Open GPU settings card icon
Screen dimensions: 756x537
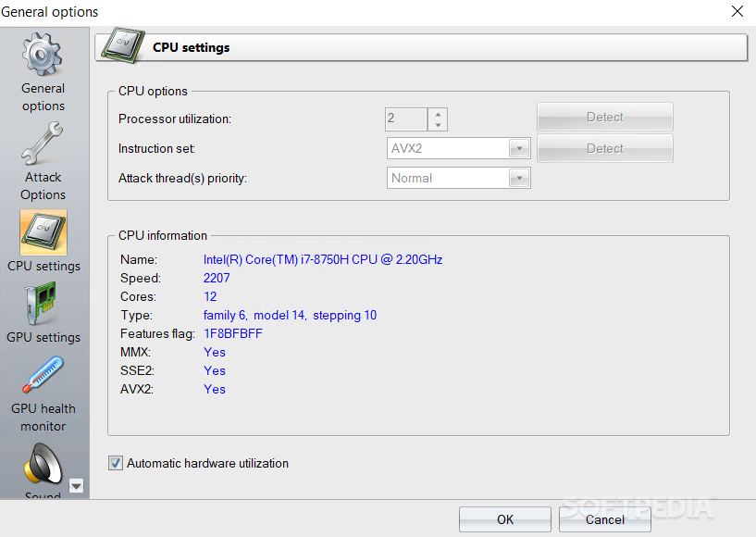(x=42, y=304)
